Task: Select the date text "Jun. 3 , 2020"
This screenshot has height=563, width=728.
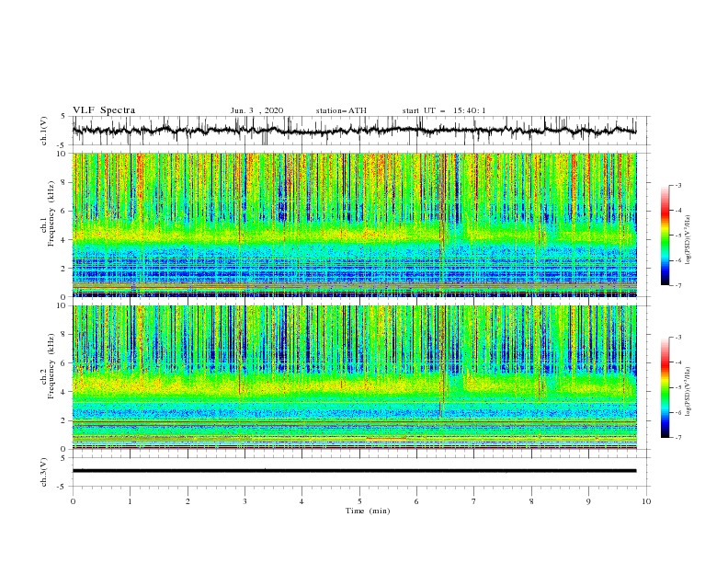Action: click(256, 110)
